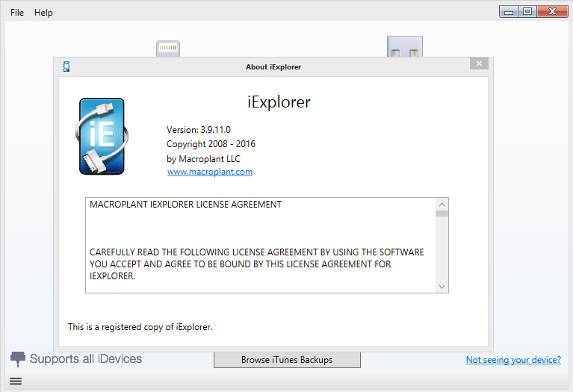Click the Lightning connector icon in main window
The height and width of the screenshot is (392, 573).
[168, 49]
